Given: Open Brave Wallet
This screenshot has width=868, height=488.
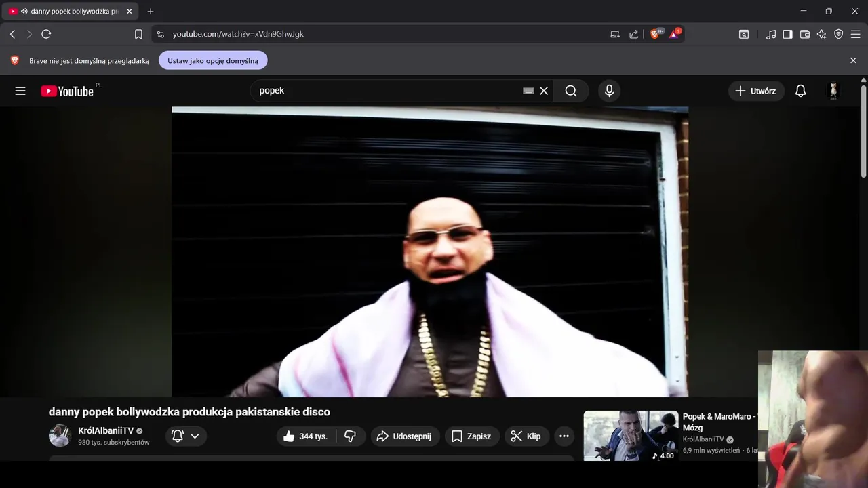Looking at the screenshot, I should pos(805,34).
